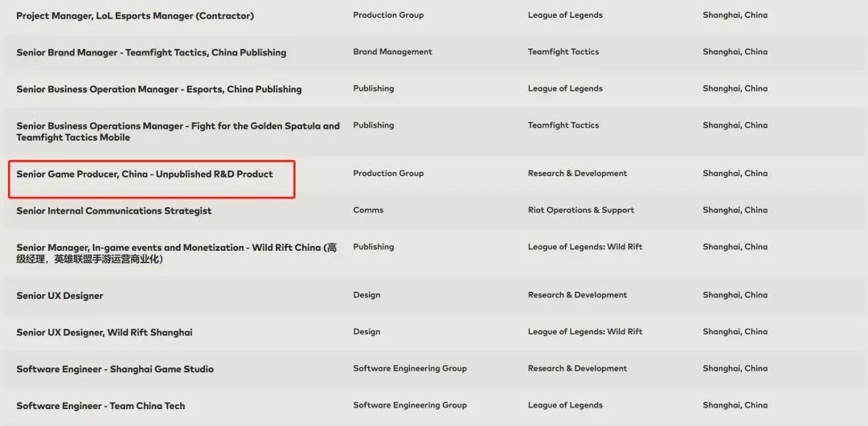Click 'Shanghai, China' in the Team China Tech row
The width and height of the screenshot is (868, 426).
coord(735,405)
